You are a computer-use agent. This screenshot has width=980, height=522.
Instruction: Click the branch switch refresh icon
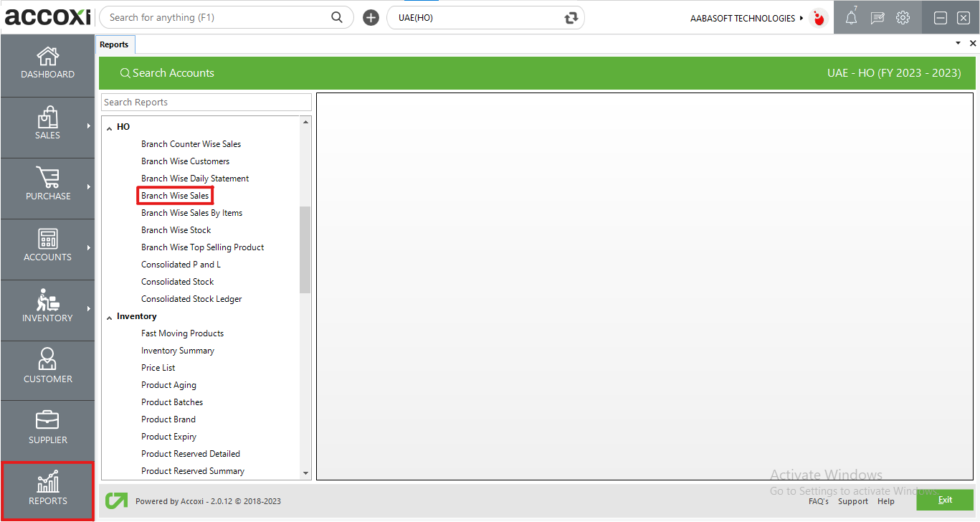571,18
